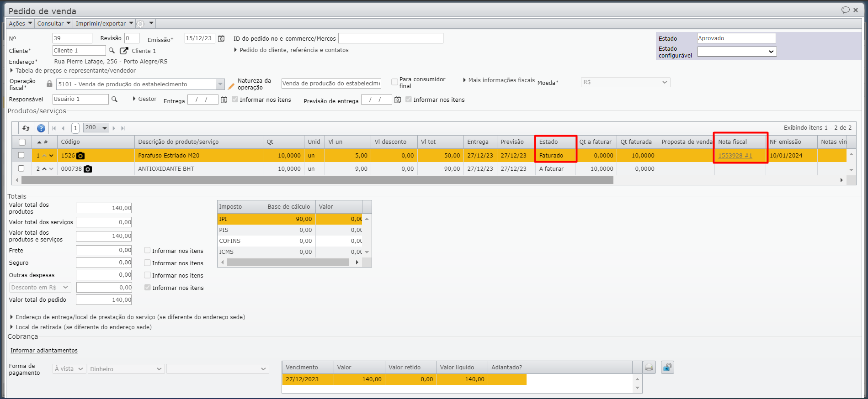The width and height of the screenshot is (868, 399).
Task: Open the Estado configurável dropdown
Action: (x=736, y=52)
